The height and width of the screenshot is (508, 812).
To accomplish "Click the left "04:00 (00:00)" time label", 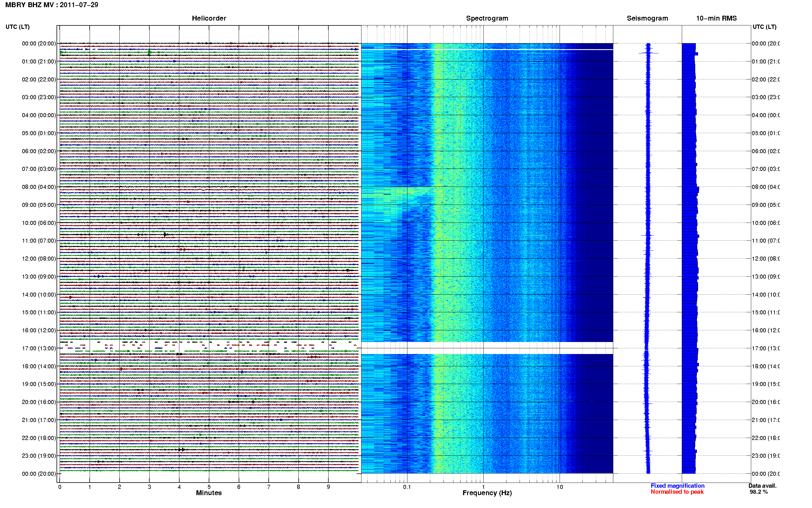I will pyautogui.click(x=39, y=115).
